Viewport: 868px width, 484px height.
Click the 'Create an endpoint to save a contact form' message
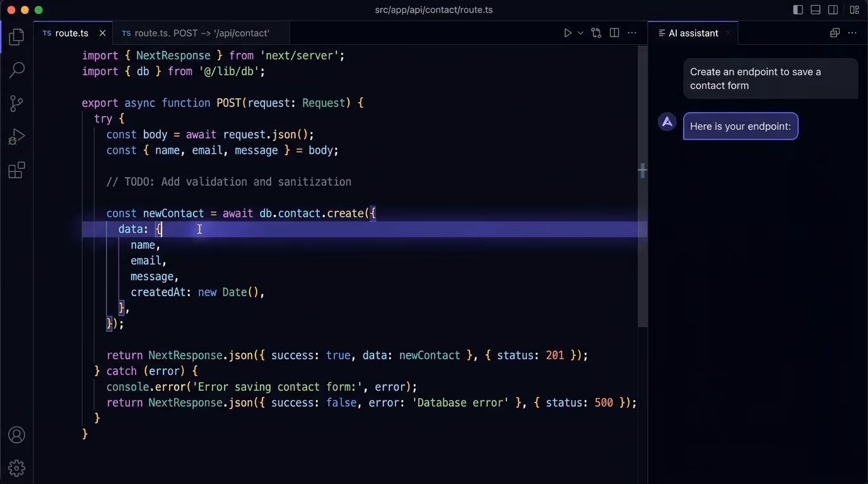pyautogui.click(x=770, y=79)
